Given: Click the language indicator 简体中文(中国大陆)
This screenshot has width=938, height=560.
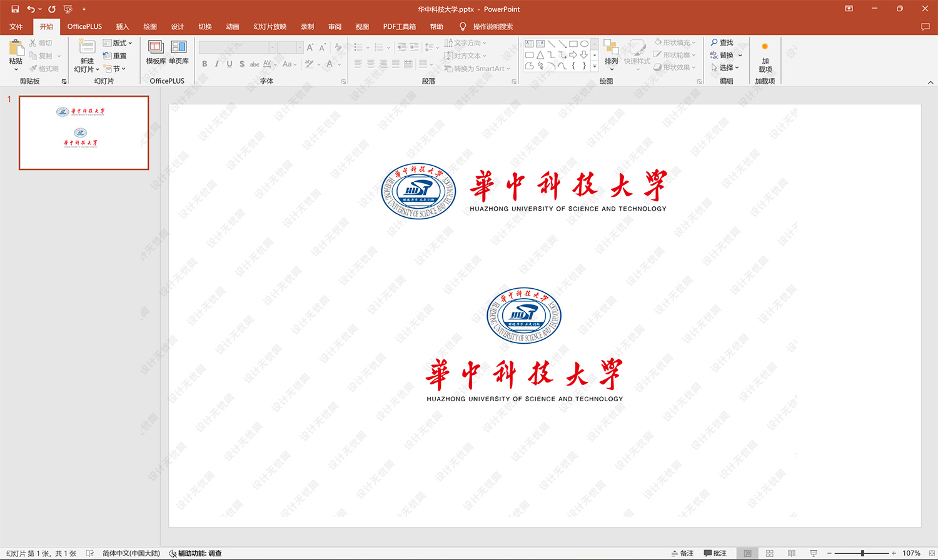Looking at the screenshot, I should coord(131,553).
